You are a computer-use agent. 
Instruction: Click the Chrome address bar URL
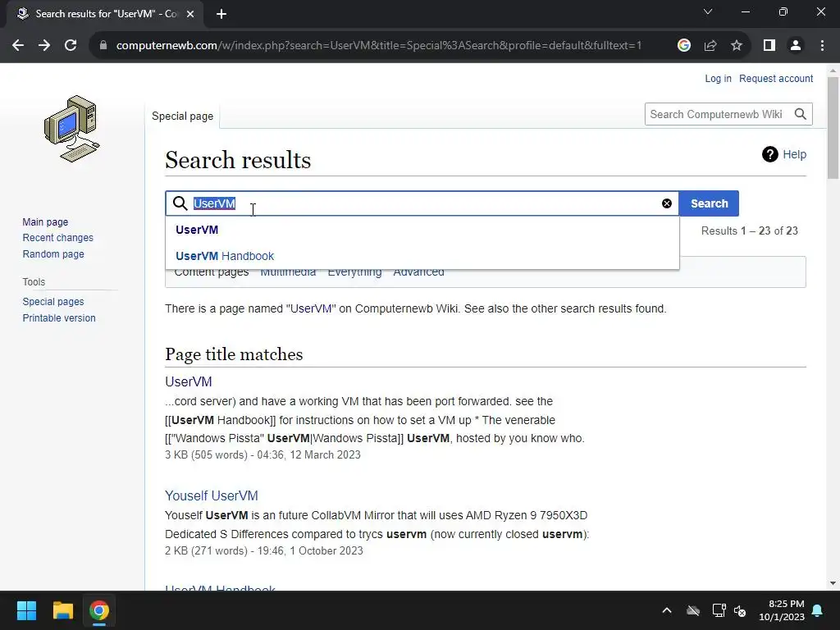click(x=379, y=46)
